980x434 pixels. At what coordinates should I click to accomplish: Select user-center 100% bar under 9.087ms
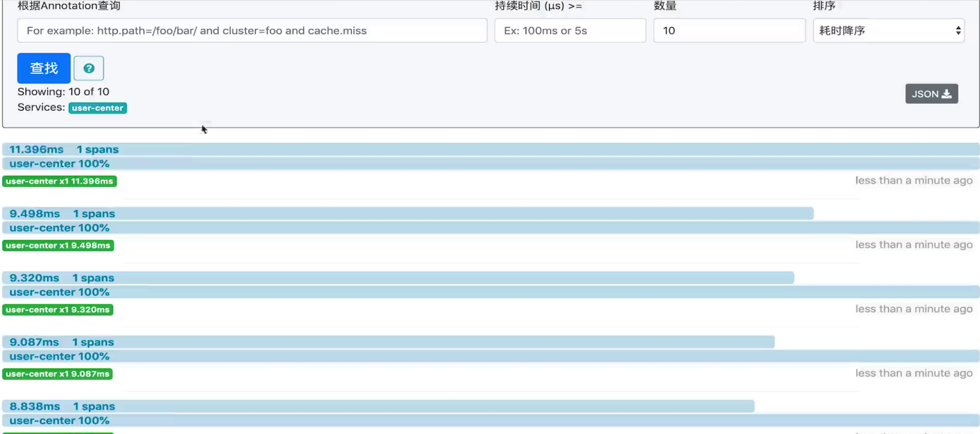(x=491, y=356)
